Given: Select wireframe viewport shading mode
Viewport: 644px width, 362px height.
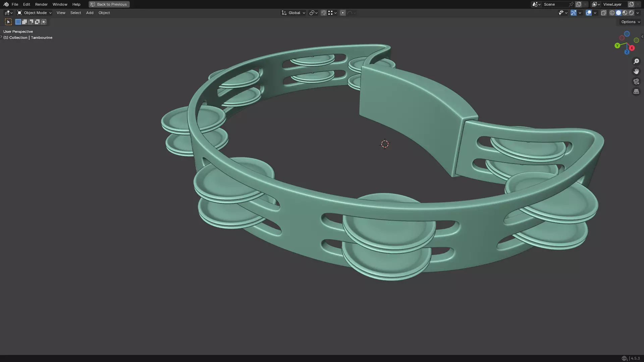Looking at the screenshot, I should point(612,13).
